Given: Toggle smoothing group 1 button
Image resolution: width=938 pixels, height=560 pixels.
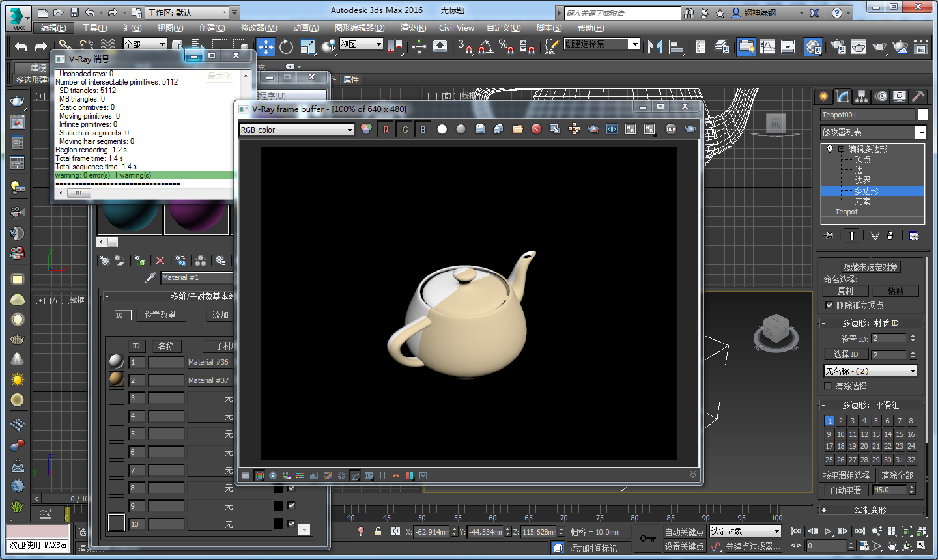Looking at the screenshot, I should click(x=829, y=421).
